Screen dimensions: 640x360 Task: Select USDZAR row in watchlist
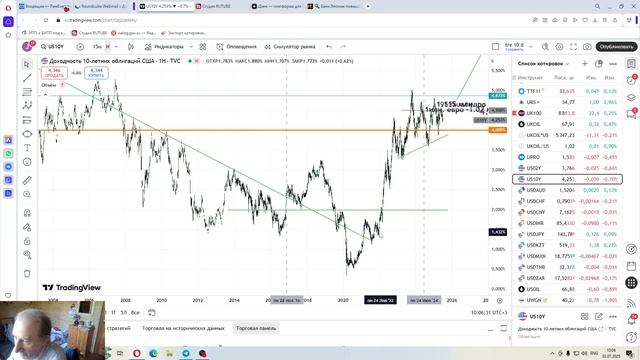pos(567,278)
